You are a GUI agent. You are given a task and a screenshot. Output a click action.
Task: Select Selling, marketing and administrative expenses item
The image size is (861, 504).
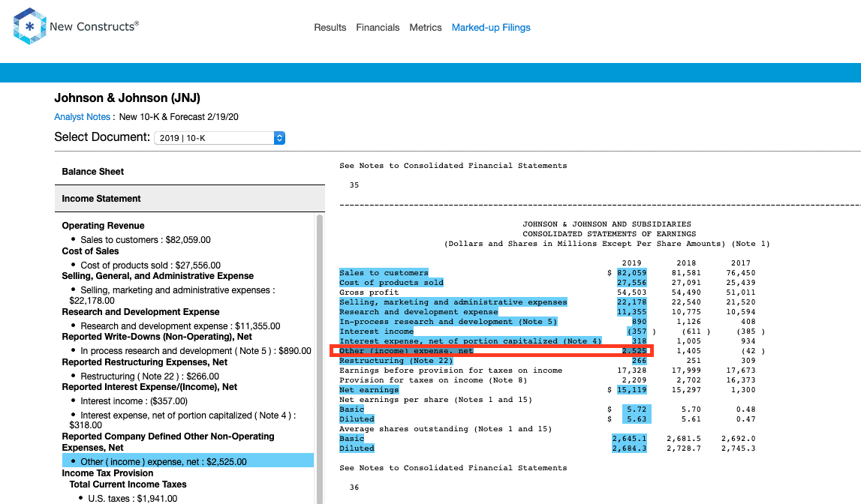(173, 295)
